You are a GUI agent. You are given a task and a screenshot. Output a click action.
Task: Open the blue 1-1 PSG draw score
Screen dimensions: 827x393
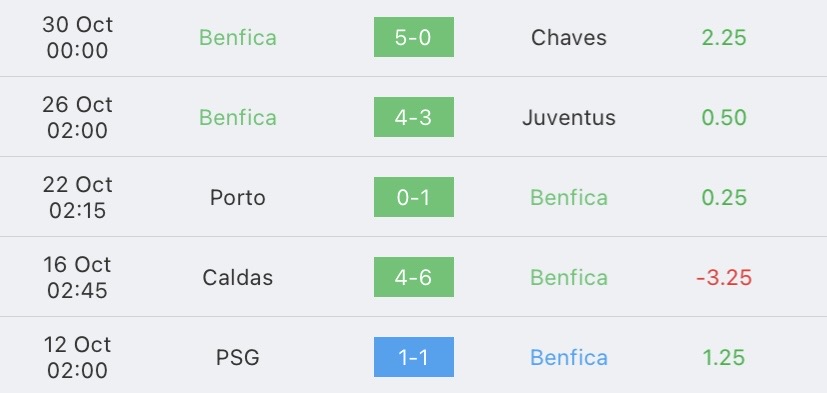tap(414, 357)
